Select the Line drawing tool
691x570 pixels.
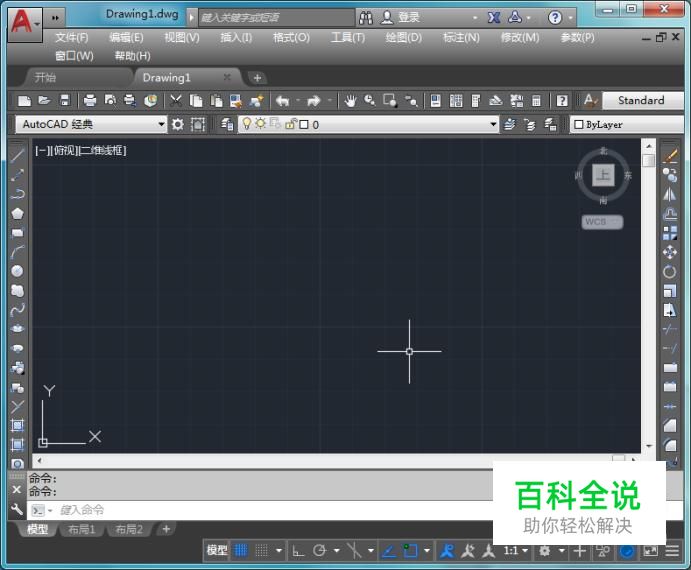click(x=17, y=155)
